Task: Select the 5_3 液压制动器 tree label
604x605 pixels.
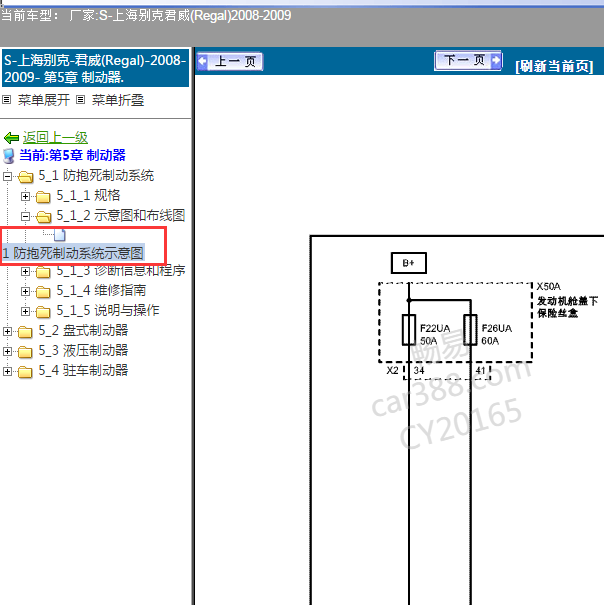Action: point(83,351)
